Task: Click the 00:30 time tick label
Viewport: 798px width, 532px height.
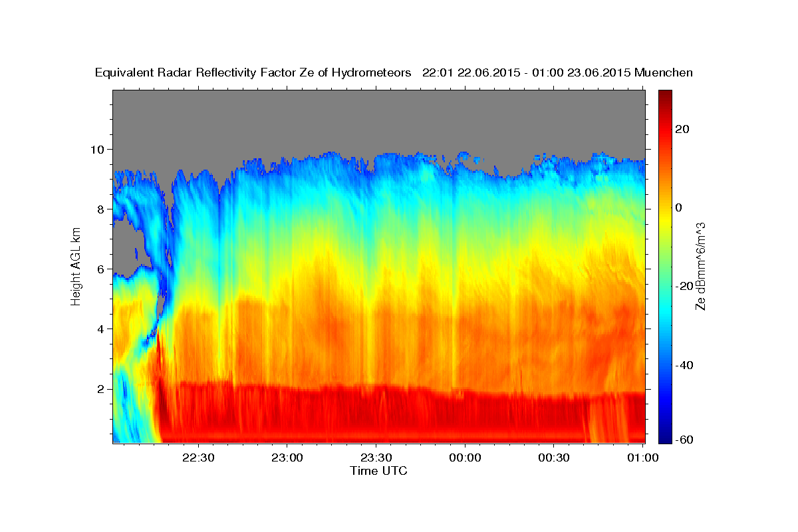Action: 553,458
